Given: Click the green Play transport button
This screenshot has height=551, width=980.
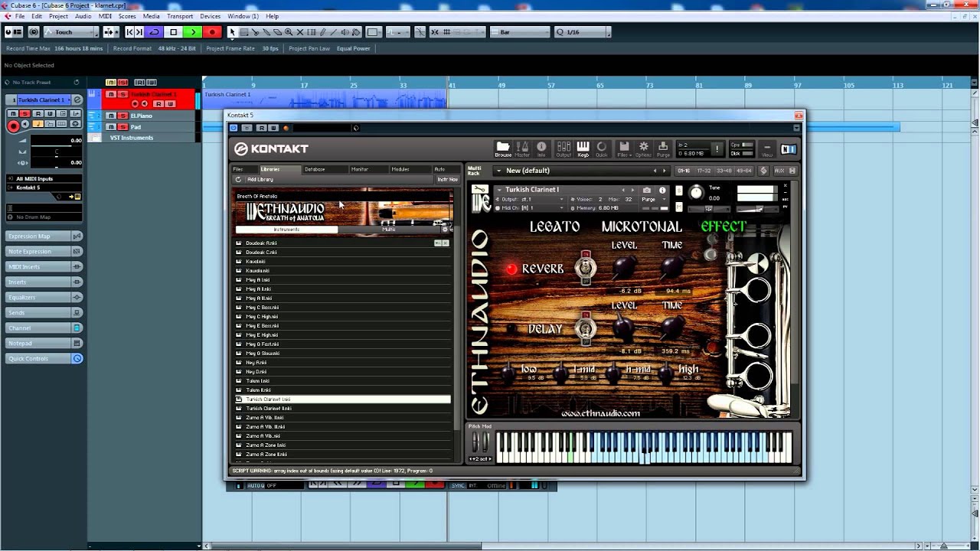Looking at the screenshot, I should [x=192, y=32].
